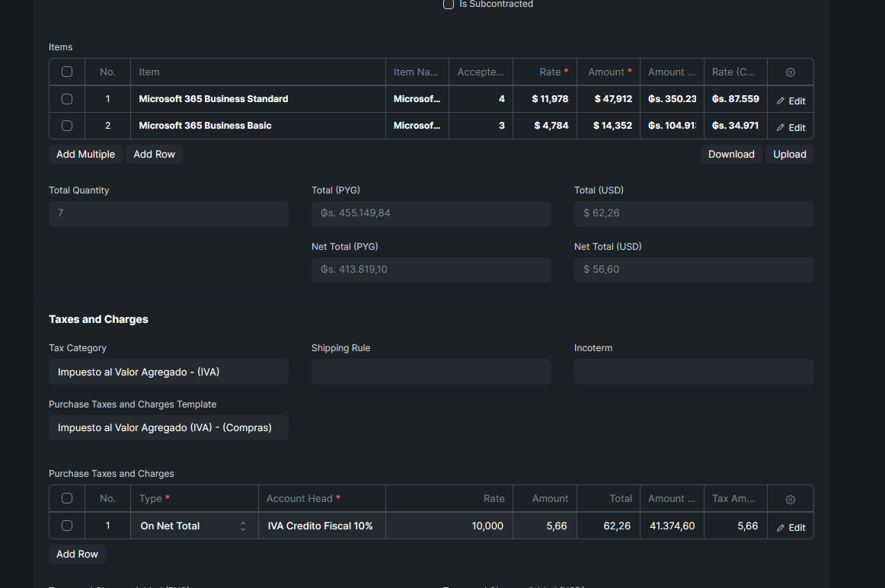The width and height of the screenshot is (885, 588).
Task: Toggle the Is Subcontracted checkbox
Action: (x=449, y=5)
